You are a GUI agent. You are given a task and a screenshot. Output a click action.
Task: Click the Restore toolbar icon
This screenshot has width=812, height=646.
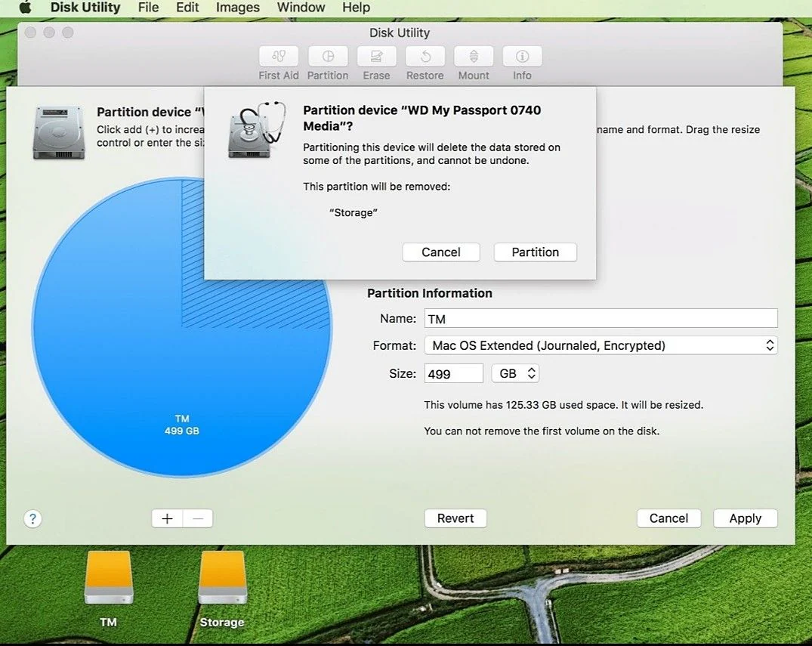click(x=425, y=56)
